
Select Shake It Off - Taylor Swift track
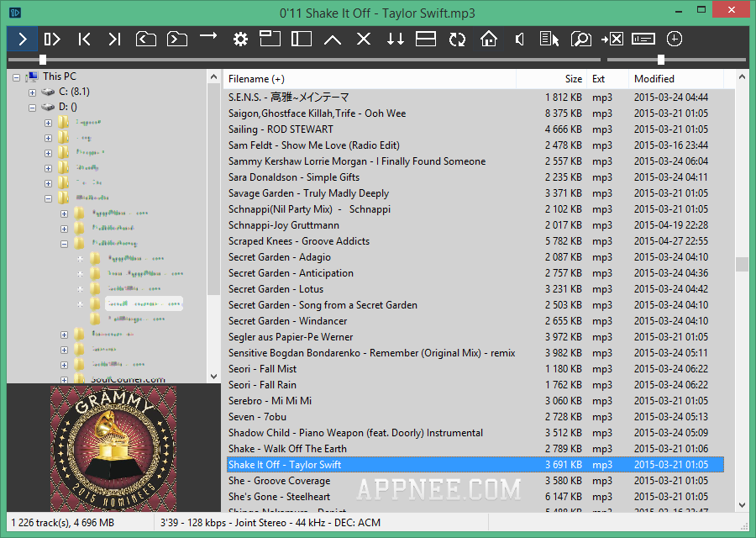(x=475, y=465)
